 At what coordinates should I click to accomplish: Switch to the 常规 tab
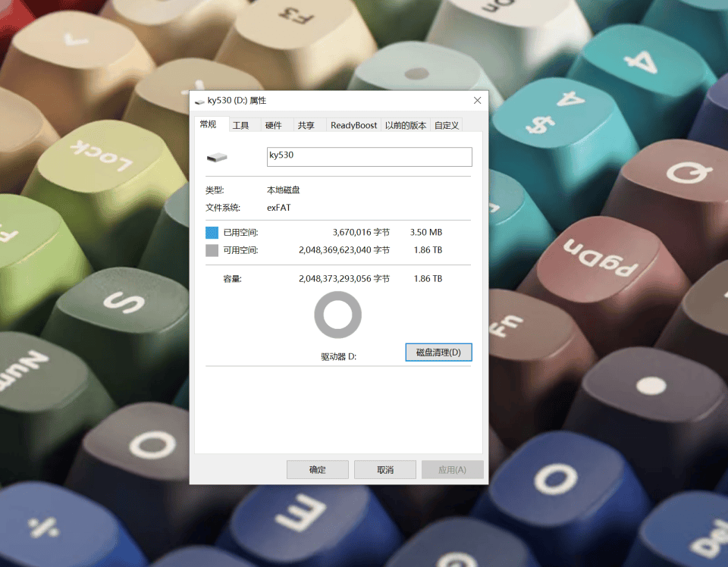tap(209, 124)
